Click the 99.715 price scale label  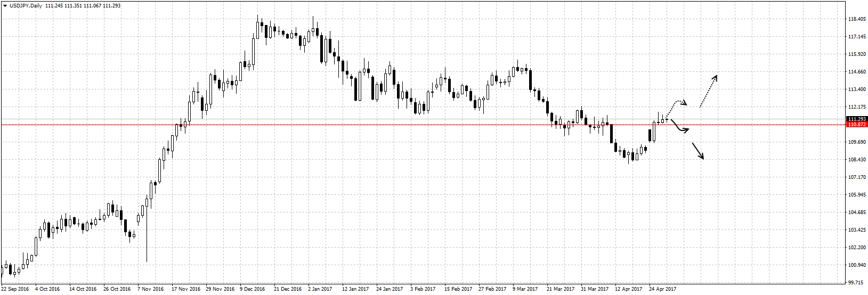pyautogui.click(x=856, y=282)
